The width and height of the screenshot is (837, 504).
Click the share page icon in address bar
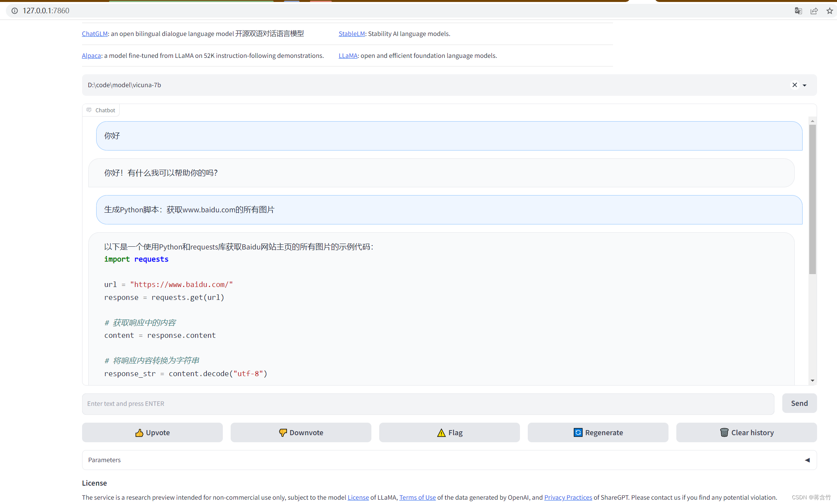tap(814, 11)
